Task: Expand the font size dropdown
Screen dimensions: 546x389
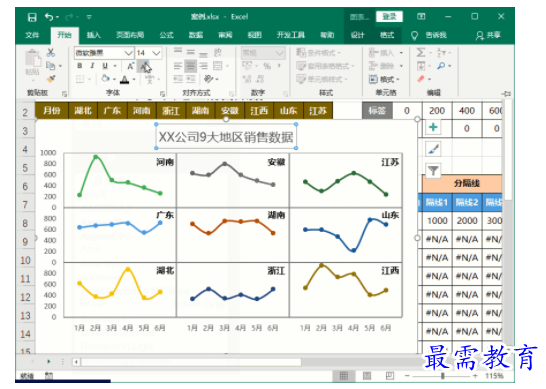Action: tap(156, 53)
